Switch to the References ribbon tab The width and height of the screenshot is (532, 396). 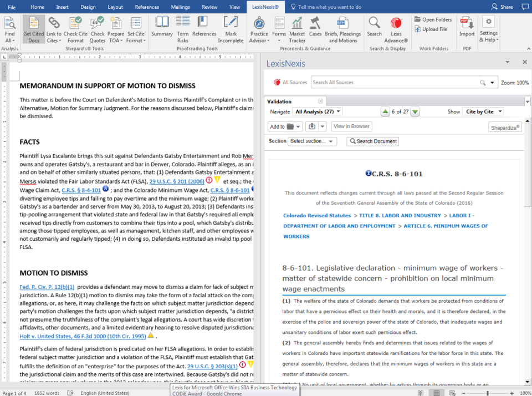tap(146, 7)
